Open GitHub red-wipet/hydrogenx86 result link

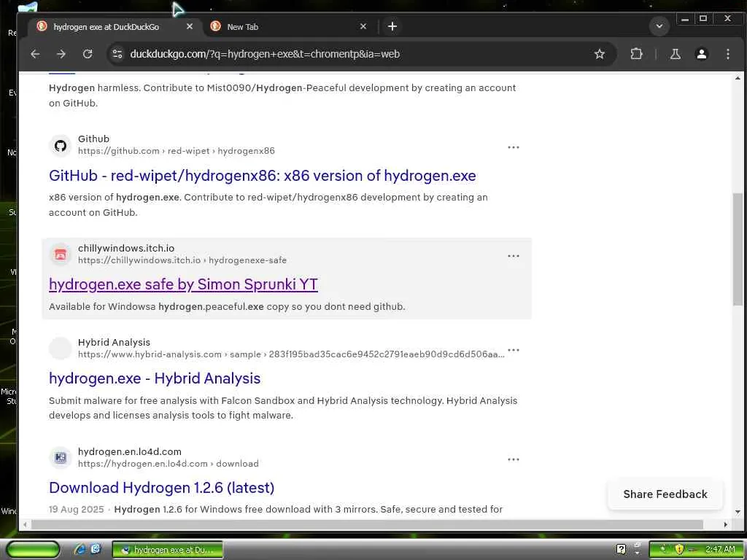pos(262,176)
